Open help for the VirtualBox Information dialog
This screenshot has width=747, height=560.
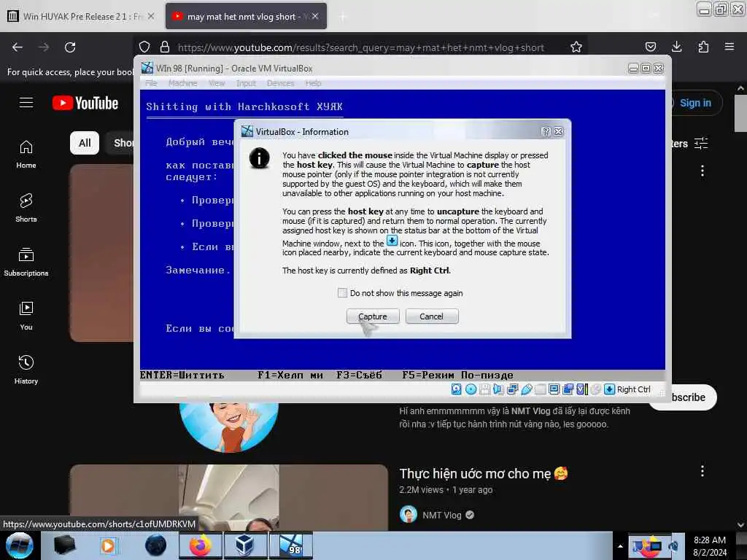click(546, 131)
